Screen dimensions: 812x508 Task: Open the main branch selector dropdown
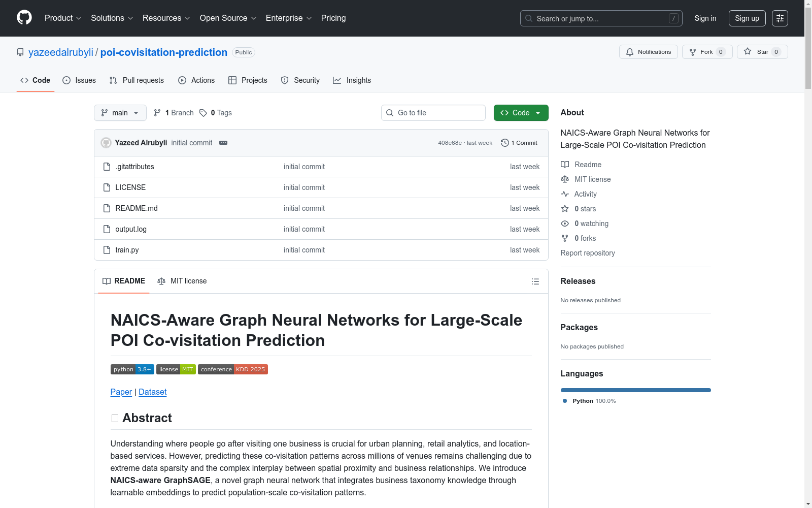[120, 113]
